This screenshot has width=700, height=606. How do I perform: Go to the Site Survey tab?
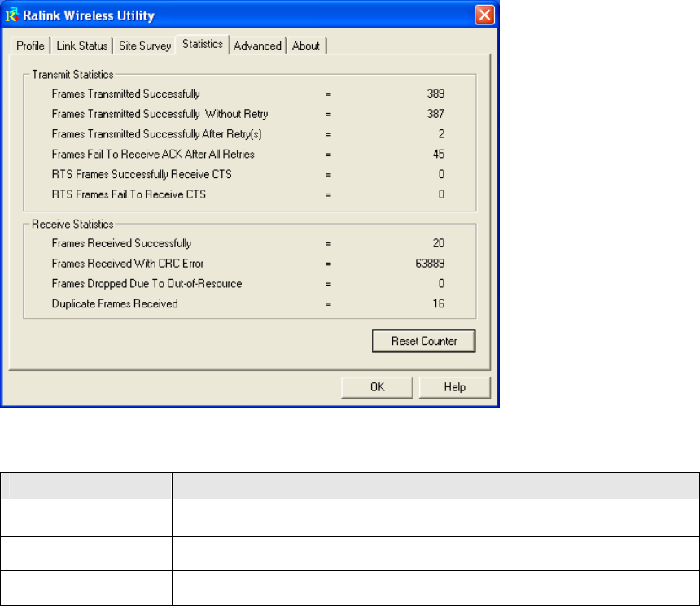[x=145, y=46]
